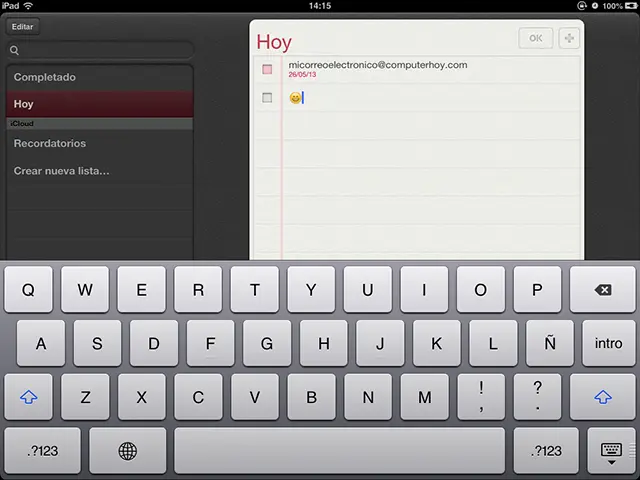The height and width of the screenshot is (480, 640).
Task: Tap the search magnifier icon
Action: (15, 50)
